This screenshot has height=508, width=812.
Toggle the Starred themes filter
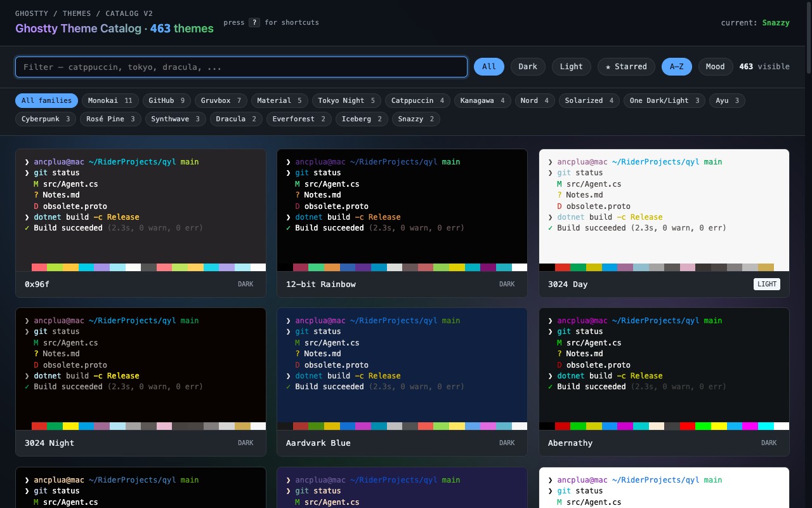click(626, 67)
